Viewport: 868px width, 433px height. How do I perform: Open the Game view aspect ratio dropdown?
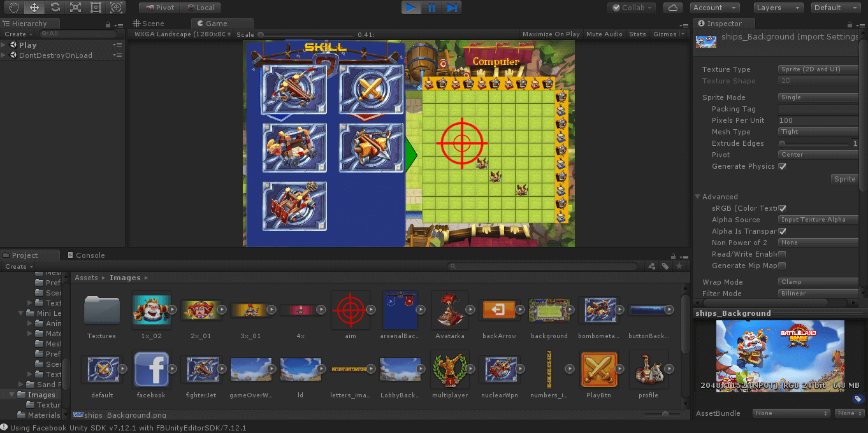[182, 34]
